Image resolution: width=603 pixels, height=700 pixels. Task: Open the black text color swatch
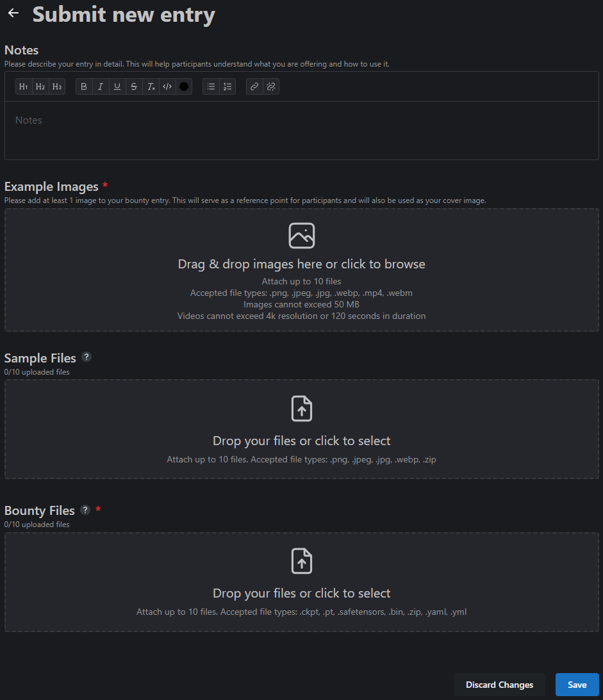184,86
